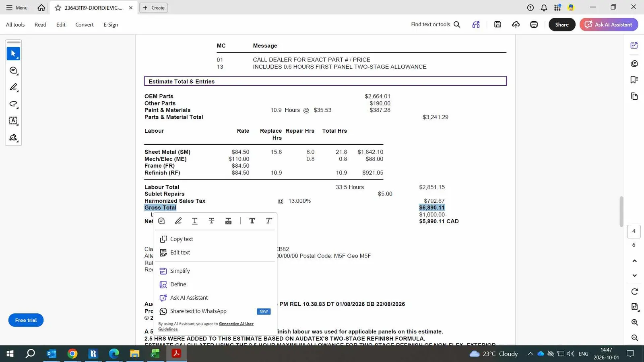Screen dimensions: 644x362
Task: Select the freehand draw loop tool
Action: (13, 104)
